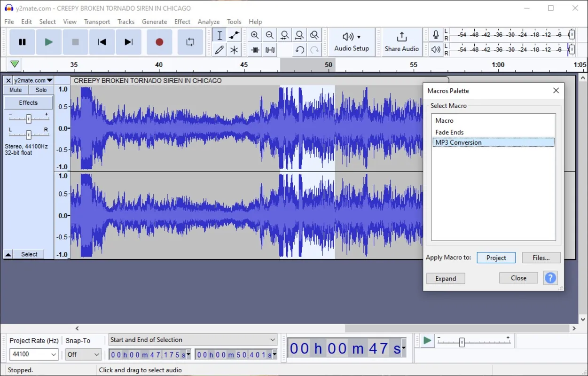The height and width of the screenshot is (376, 588).
Task: Open the Tools menu
Action: point(234,22)
